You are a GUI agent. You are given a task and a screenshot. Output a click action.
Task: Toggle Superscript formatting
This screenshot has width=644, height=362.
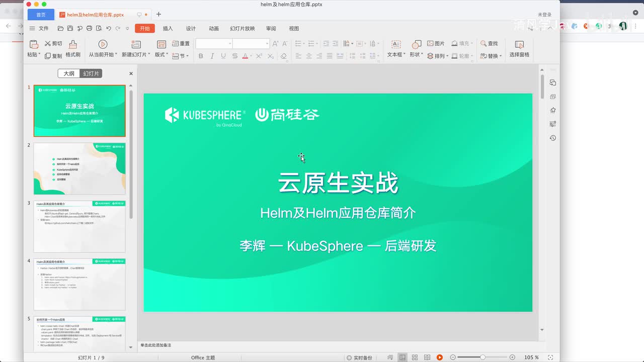(259, 56)
